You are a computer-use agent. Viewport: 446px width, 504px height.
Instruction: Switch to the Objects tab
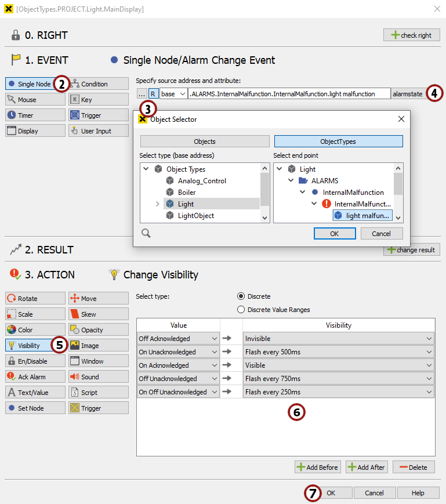click(x=205, y=142)
